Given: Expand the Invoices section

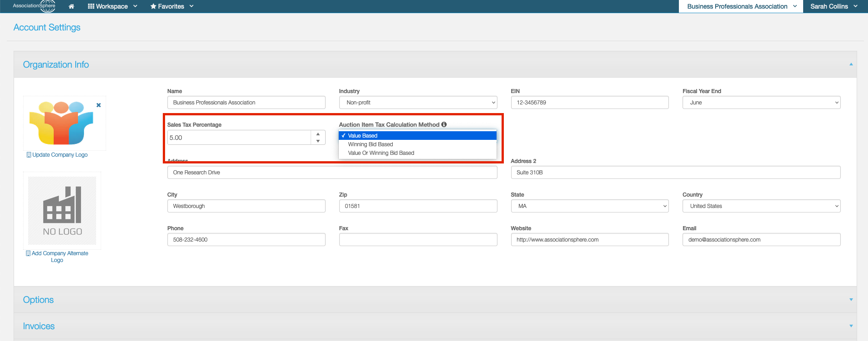Looking at the screenshot, I should coord(851,326).
